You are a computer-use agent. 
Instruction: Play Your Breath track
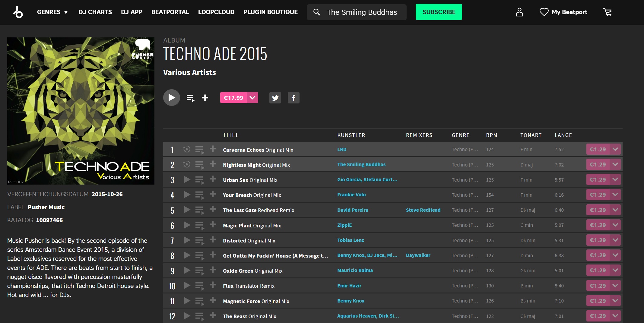[187, 195]
